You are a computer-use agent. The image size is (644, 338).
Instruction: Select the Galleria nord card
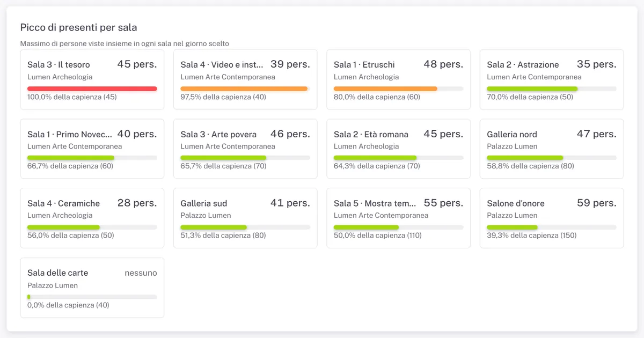552,149
